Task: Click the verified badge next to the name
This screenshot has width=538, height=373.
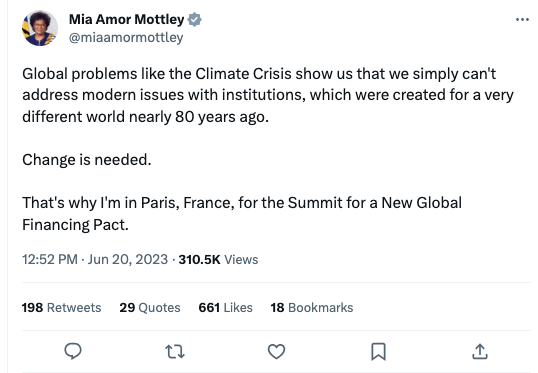Action: click(x=195, y=20)
